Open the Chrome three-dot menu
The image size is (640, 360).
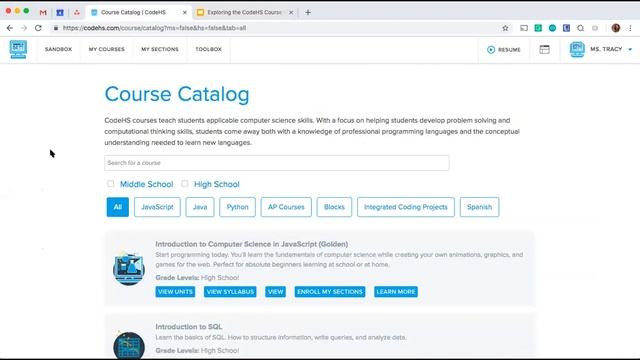coord(631,28)
